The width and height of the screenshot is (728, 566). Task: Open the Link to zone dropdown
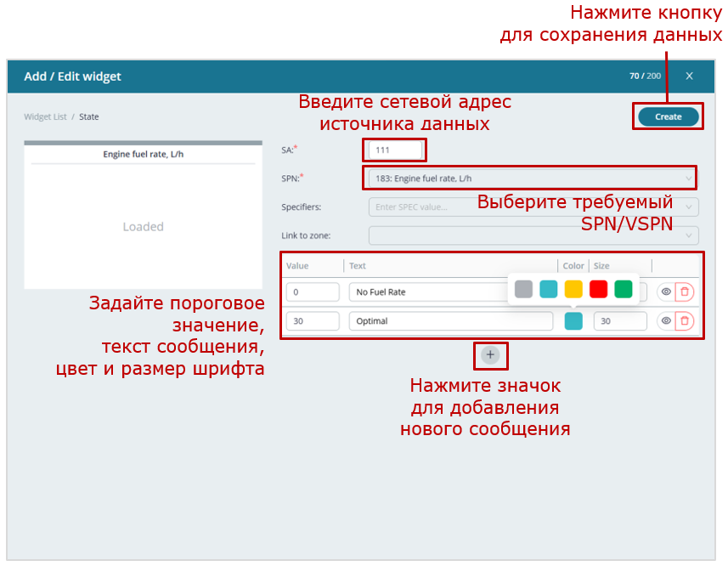tap(533, 235)
